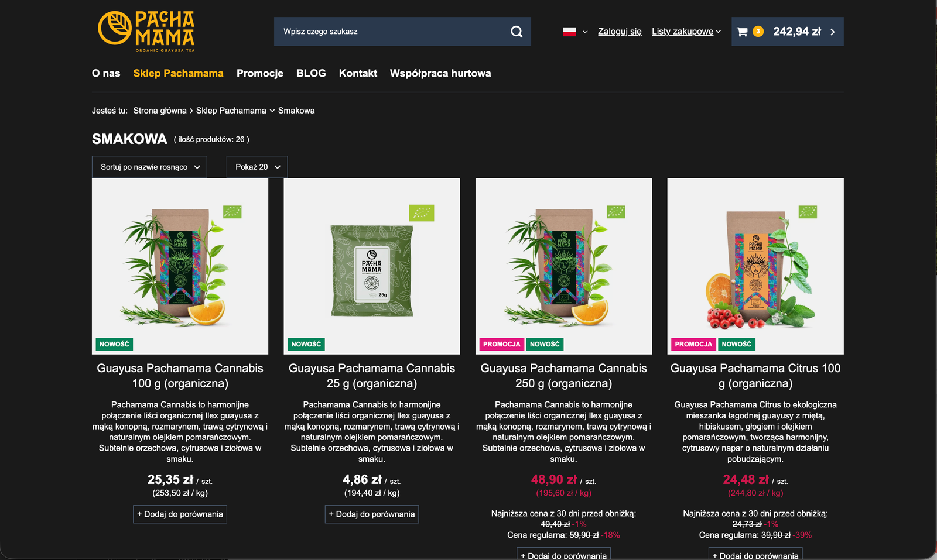
Task: Add Cannabis 100 g to comparison
Action: [180, 514]
